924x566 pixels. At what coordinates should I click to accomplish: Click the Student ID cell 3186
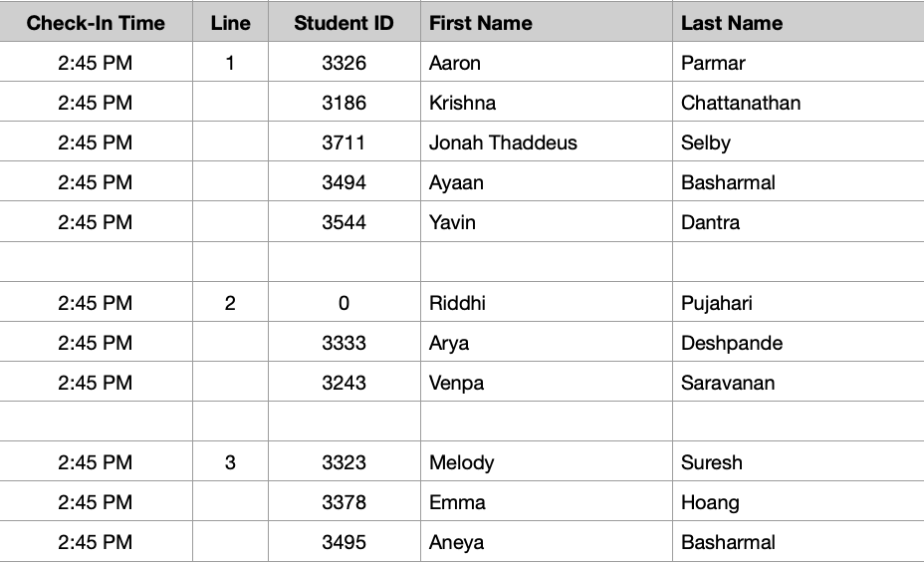pyautogui.click(x=345, y=102)
